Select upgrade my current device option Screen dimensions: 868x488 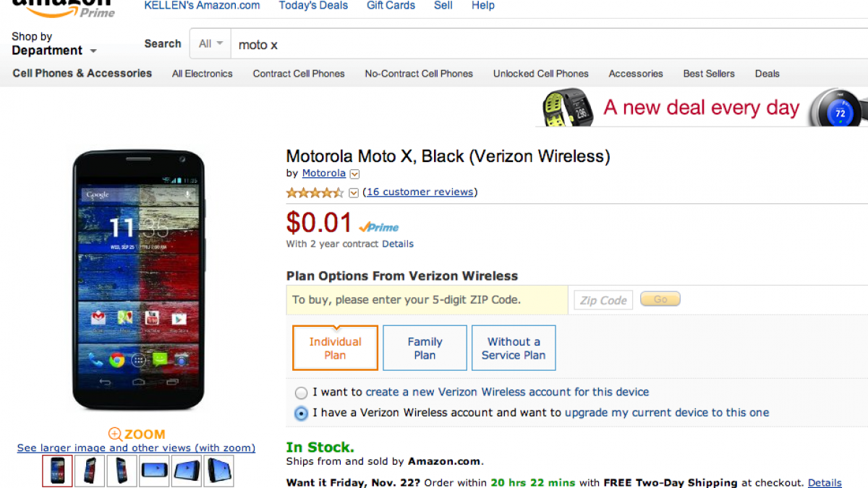click(x=301, y=414)
